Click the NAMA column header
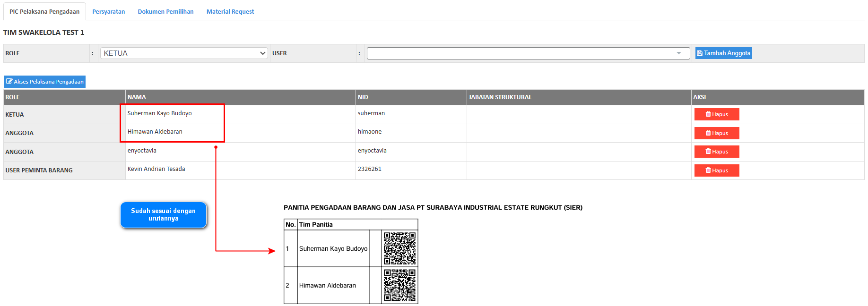The image size is (868, 306). 240,97
